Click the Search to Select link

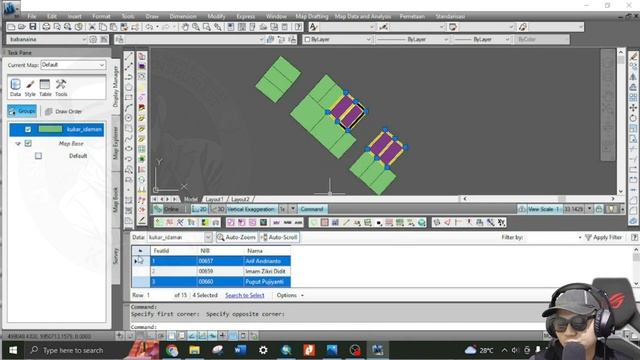(x=244, y=295)
